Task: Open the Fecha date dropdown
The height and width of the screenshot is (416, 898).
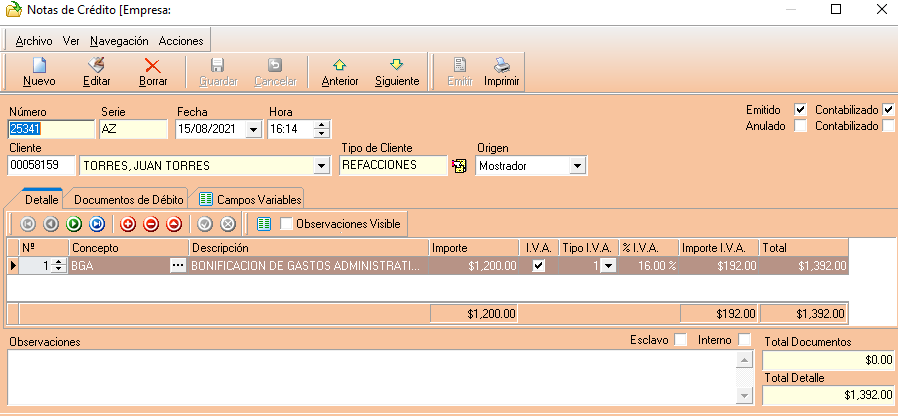Action: 253,129
